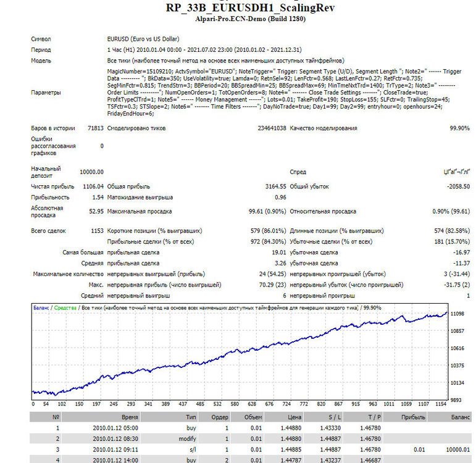Click price 1.44787 in row 4
Image resolution: width=476 pixels, height=463 pixels.
pyautogui.click(x=291, y=461)
